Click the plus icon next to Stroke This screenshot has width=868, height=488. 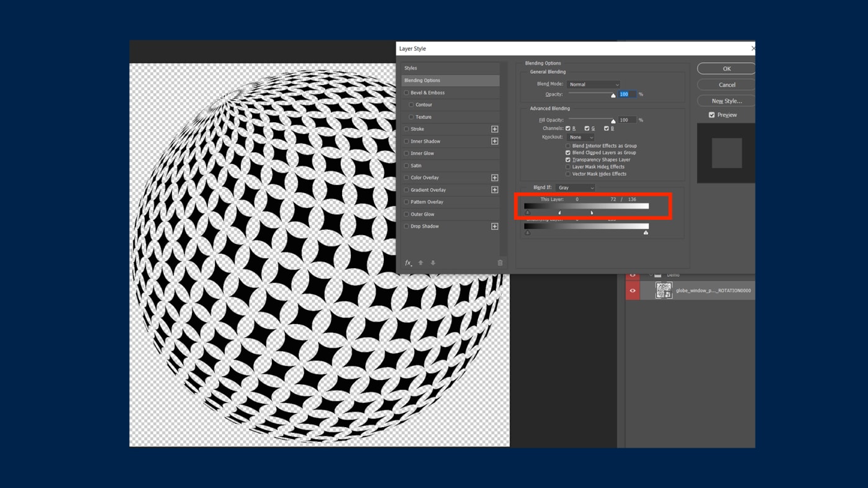click(x=494, y=129)
